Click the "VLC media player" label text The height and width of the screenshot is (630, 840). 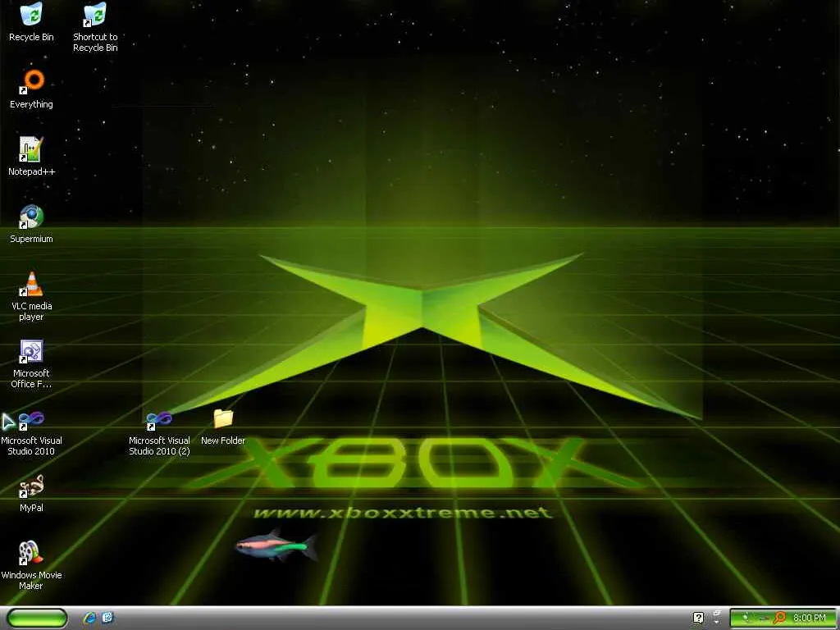[31, 311]
